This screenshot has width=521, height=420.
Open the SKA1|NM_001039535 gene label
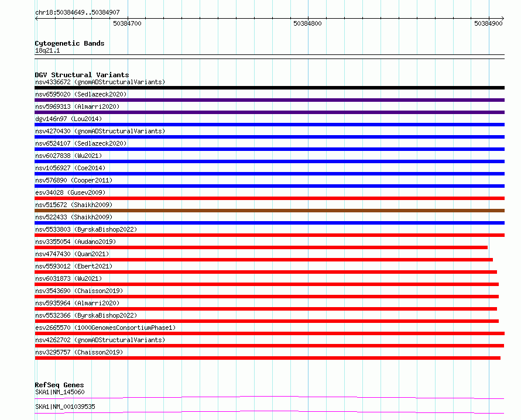(65, 407)
